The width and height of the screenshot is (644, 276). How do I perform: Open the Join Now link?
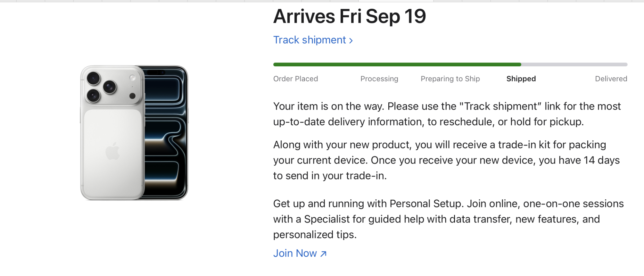(x=295, y=253)
